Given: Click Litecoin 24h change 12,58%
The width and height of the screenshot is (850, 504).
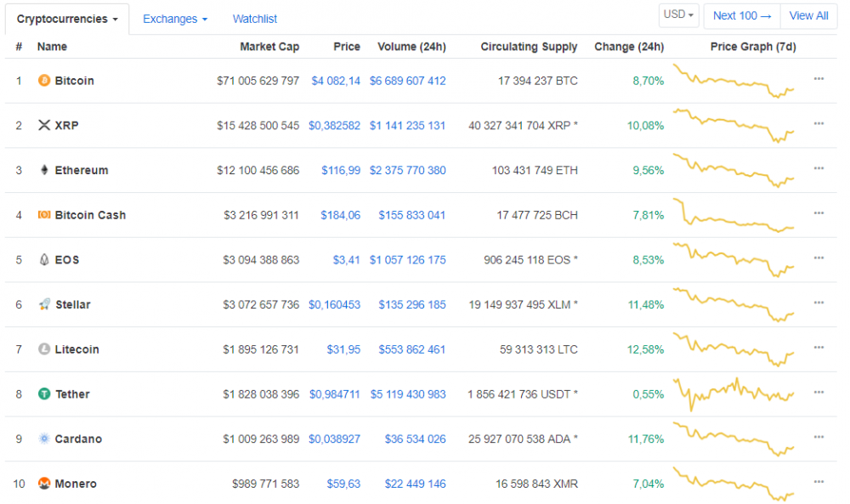Looking at the screenshot, I should [x=646, y=349].
